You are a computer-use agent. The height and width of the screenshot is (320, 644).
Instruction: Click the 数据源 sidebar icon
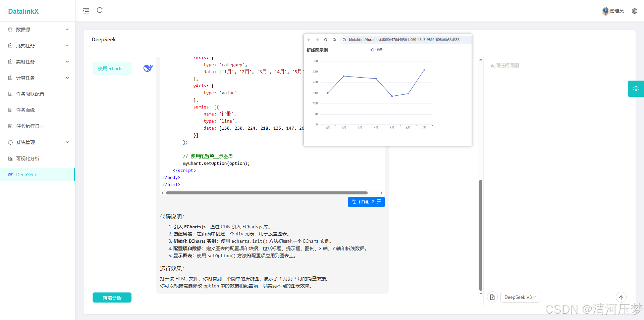click(10, 30)
